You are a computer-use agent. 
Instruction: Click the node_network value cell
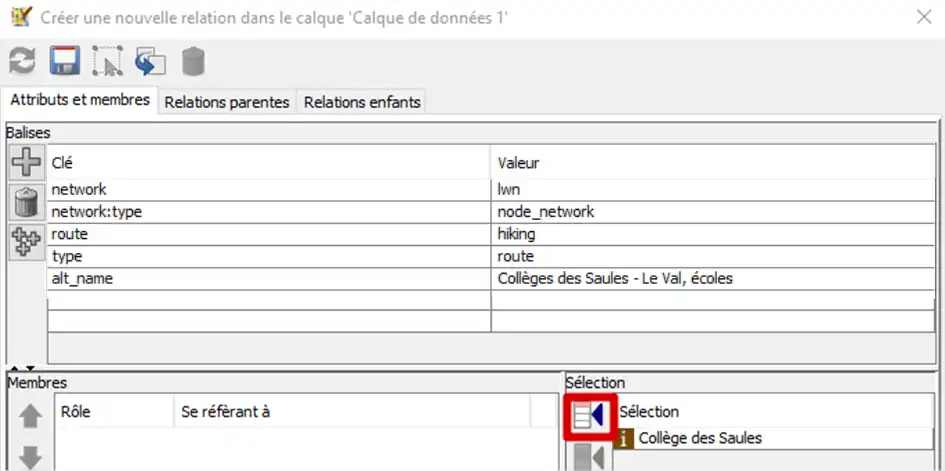pyautogui.click(x=712, y=212)
